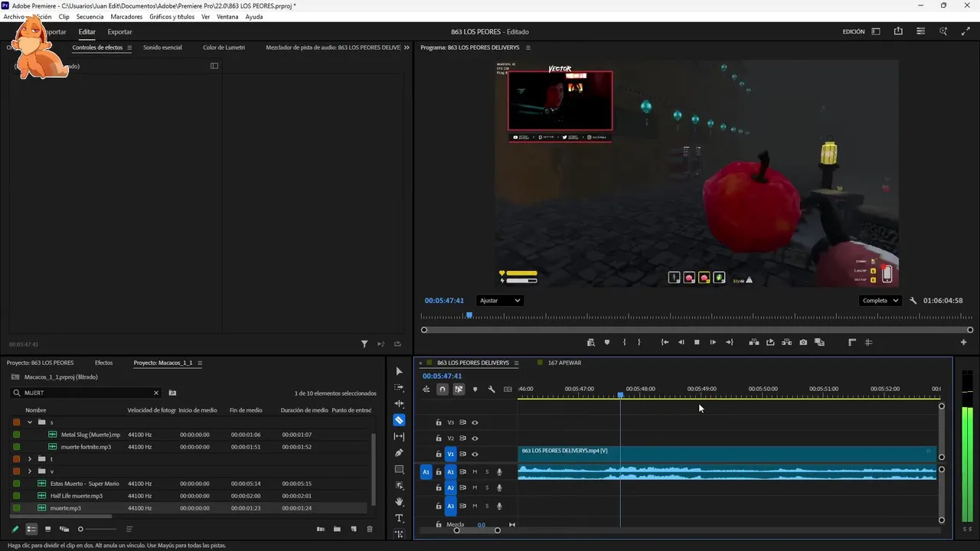This screenshot has width=980, height=551.
Task: Click the Mark Out bracket button
Action: click(x=639, y=342)
